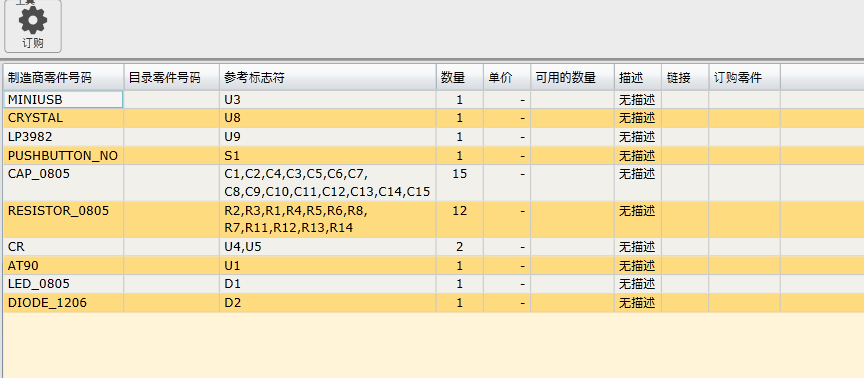Sort by 目录零件号码 column header
The image size is (864, 378).
click(172, 78)
